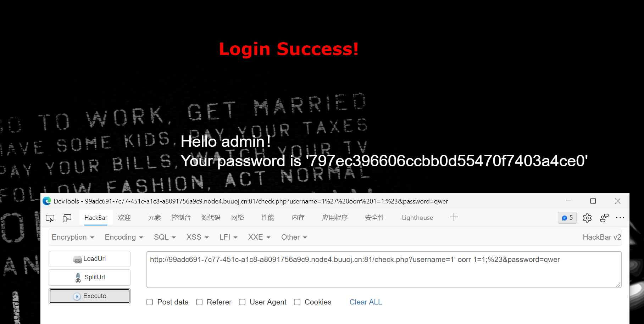The width and height of the screenshot is (644, 324).
Task: Open the SQL dropdown menu
Action: point(165,237)
